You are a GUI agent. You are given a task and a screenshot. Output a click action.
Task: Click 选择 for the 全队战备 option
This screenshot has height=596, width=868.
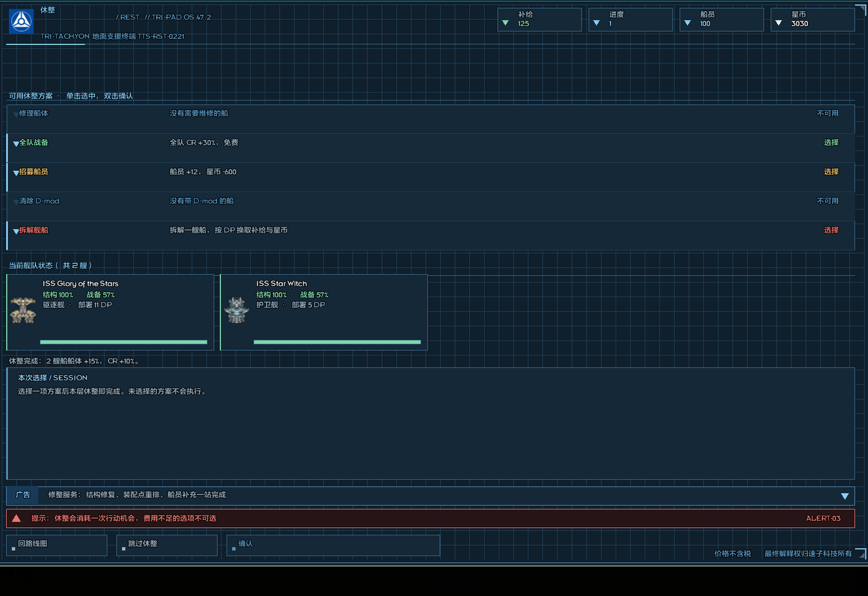831,142
